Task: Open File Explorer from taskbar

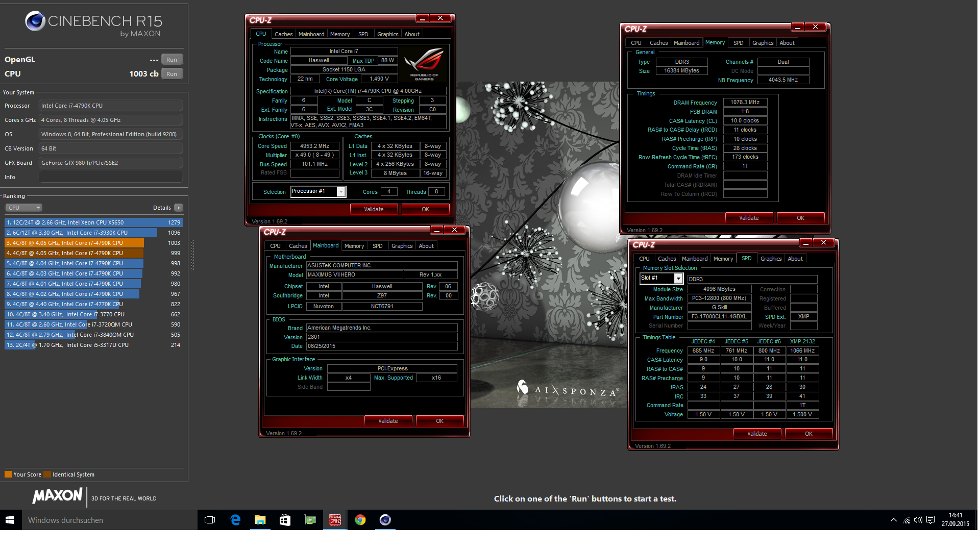Action: click(260, 520)
